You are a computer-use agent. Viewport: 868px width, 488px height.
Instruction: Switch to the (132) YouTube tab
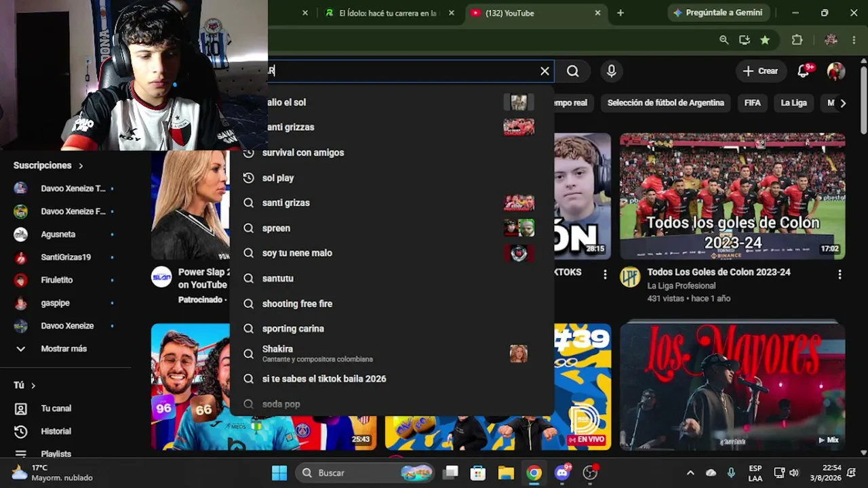535,13
